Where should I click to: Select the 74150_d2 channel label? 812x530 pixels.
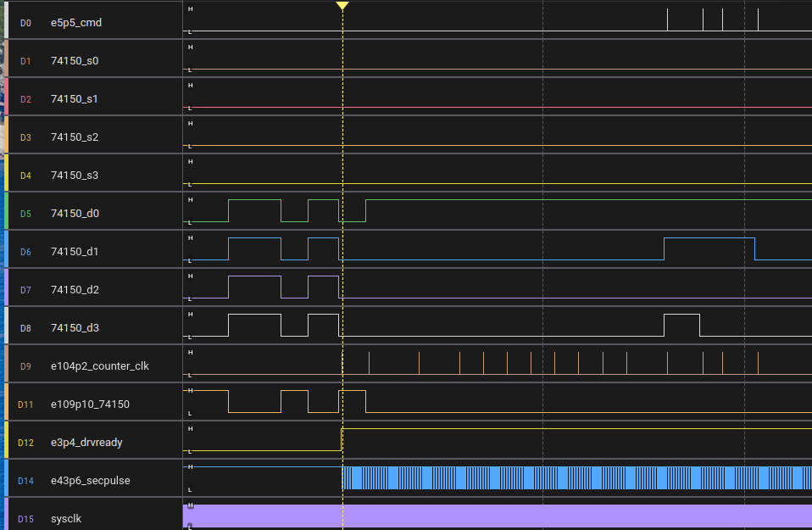click(75, 290)
